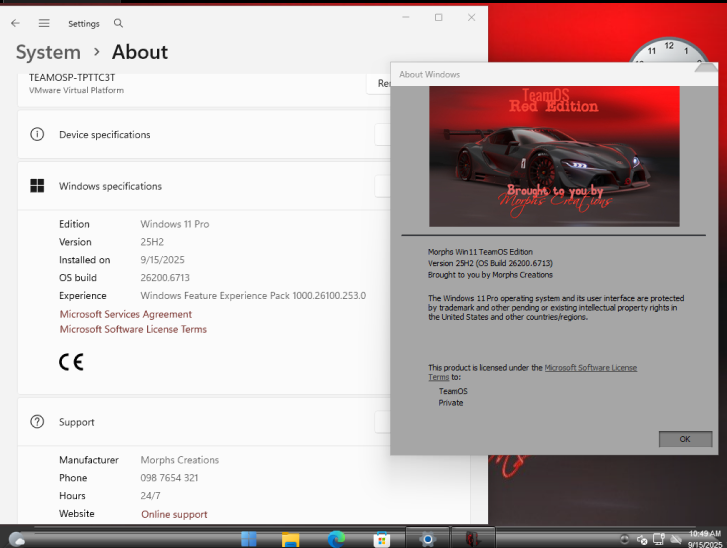Select the About Windows taskbar button

473,538
